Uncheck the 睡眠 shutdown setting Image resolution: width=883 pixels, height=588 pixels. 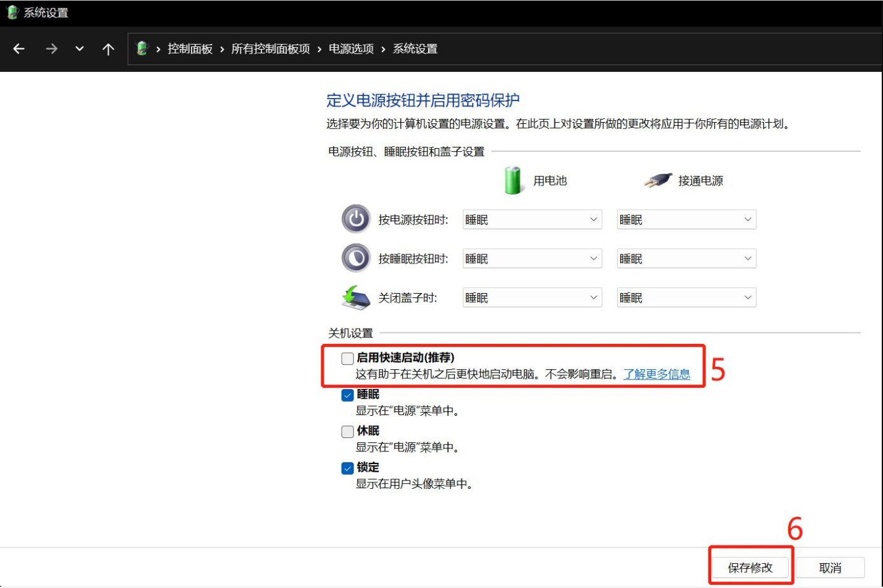pos(347,395)
